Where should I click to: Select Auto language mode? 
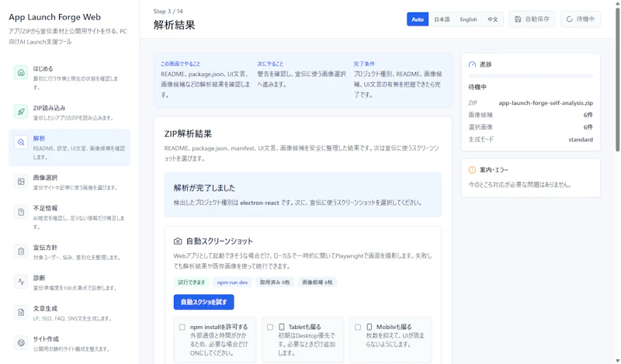coord(418,19)
